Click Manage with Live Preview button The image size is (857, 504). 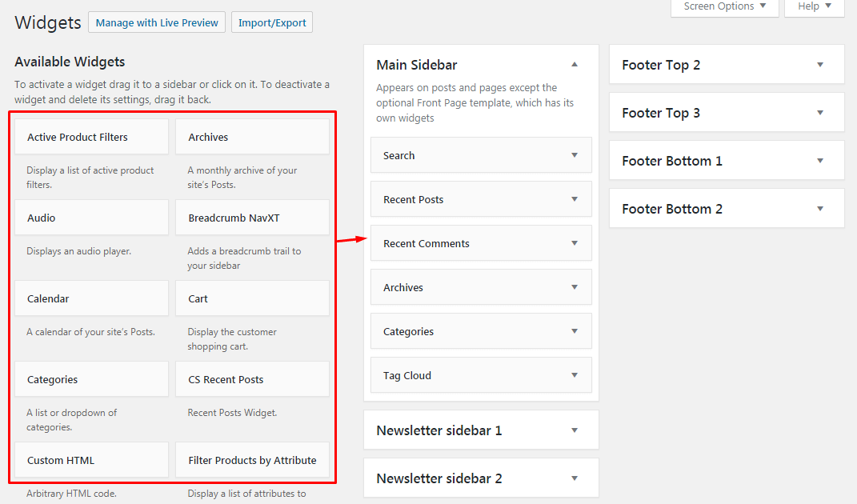click(157, 22)
